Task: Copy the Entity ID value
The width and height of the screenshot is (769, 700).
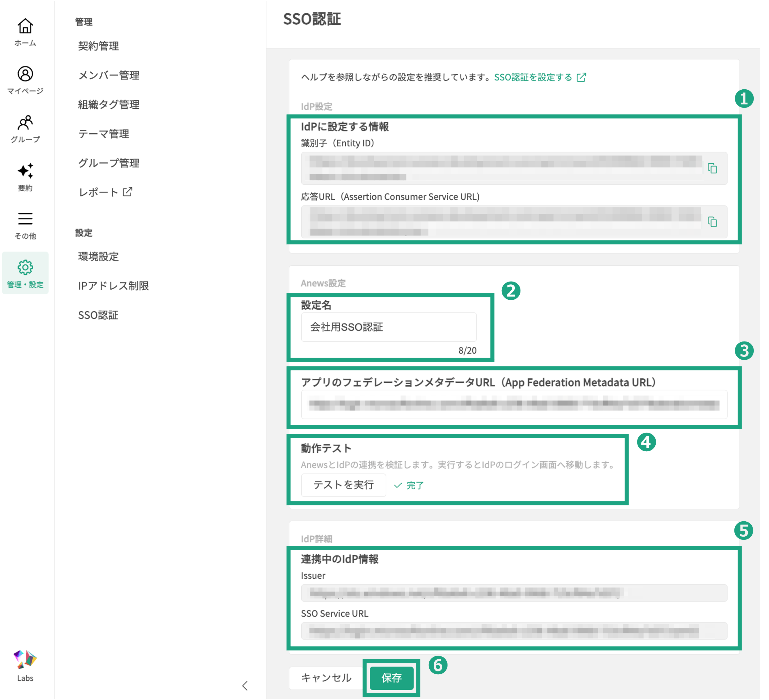Action: pyautogui.click(x=712, y=168)
